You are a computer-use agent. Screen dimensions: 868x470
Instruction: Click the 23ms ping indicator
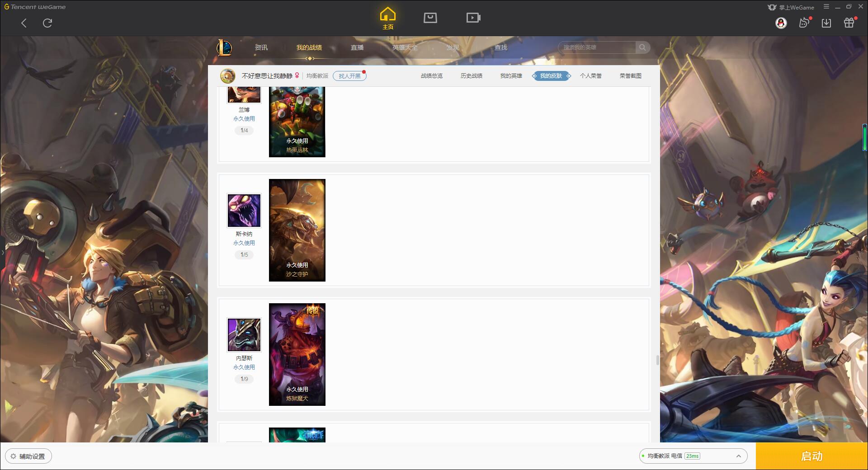(x=692, y=456)
